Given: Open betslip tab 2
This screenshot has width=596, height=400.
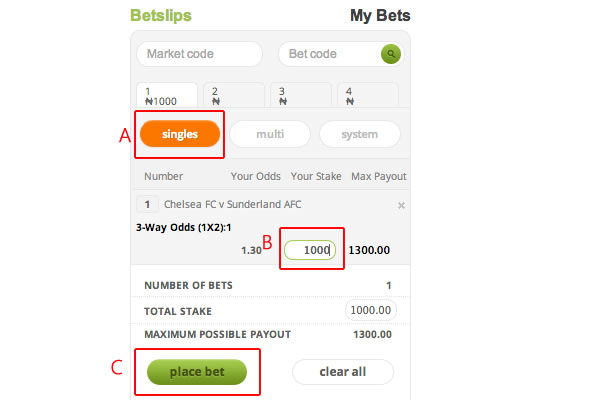Looking at the screenshot, I should (x=234, y=96).
